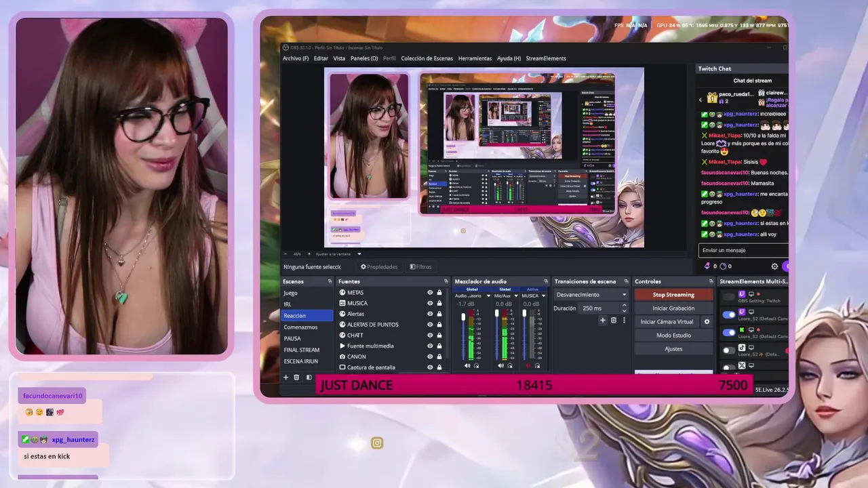
Task: Click Iniciar Cámara Virtual button
Action: (x=667, y=322)
